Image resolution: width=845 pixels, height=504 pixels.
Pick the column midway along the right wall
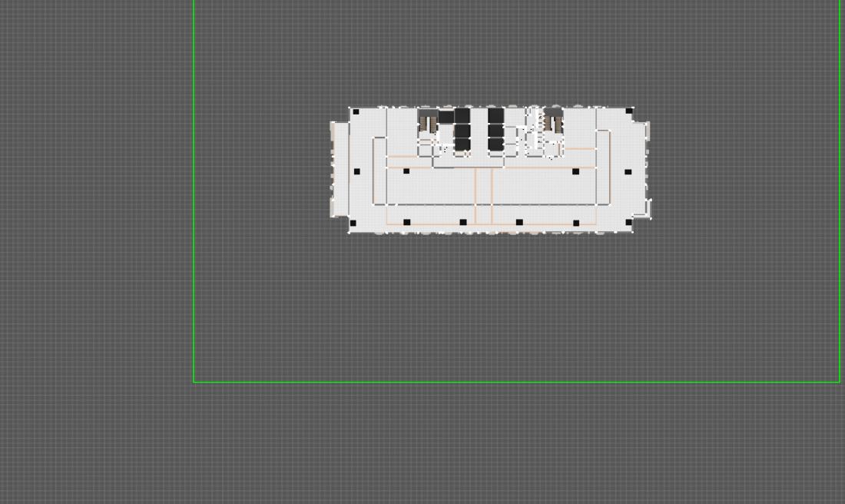coord(628,172)
